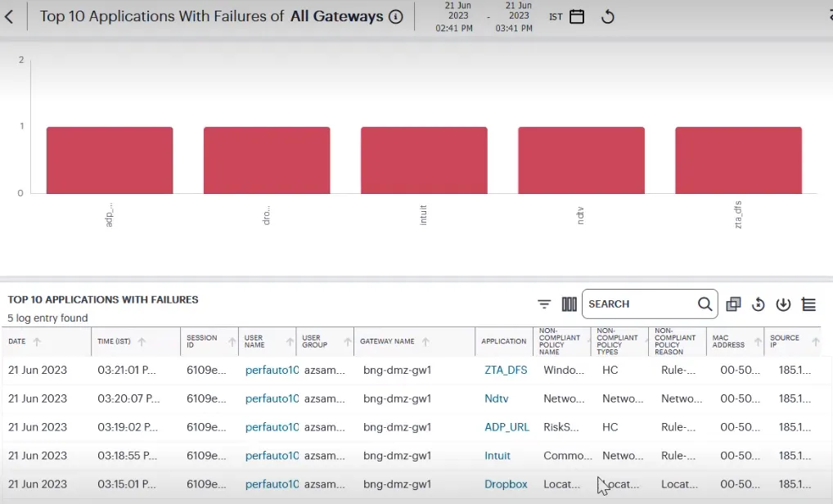Open the Dropbox application link
833x504 pixels.
click(506, 484)
